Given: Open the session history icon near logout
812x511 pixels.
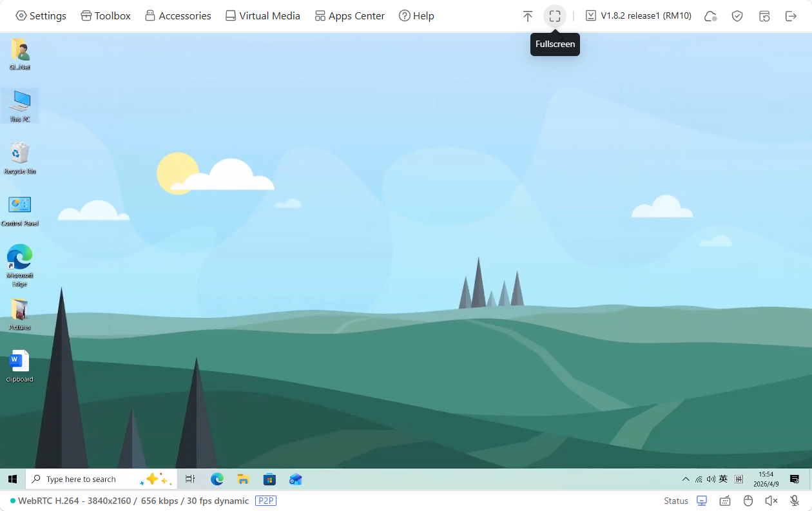Looking at the screenshot, I should coord(764,15).
